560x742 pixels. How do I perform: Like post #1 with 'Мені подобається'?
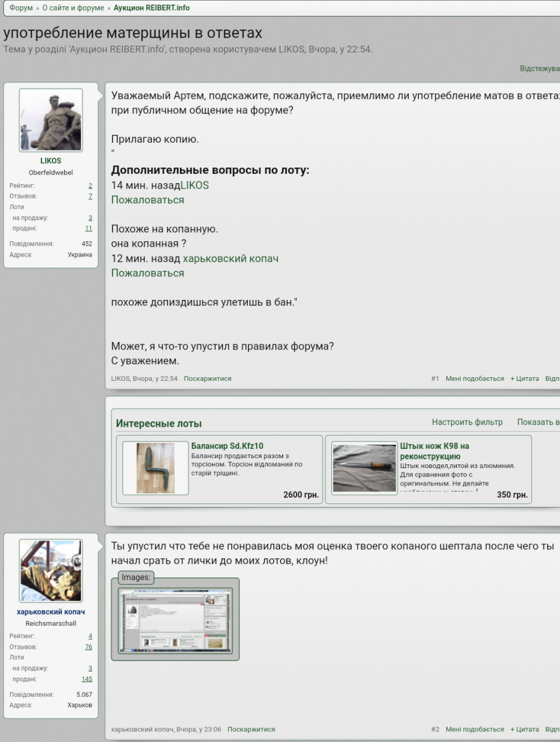coord(475,378)
